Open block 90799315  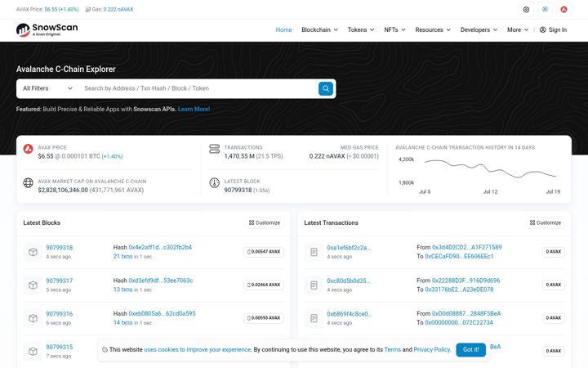click(60, 347)
